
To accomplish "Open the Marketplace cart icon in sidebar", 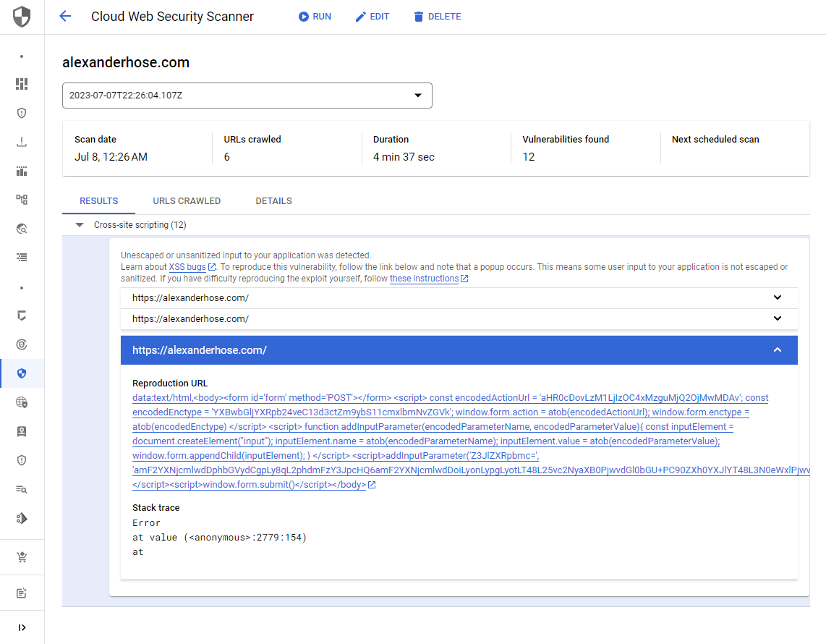I will pyautogui.click(x=22, y=557).
